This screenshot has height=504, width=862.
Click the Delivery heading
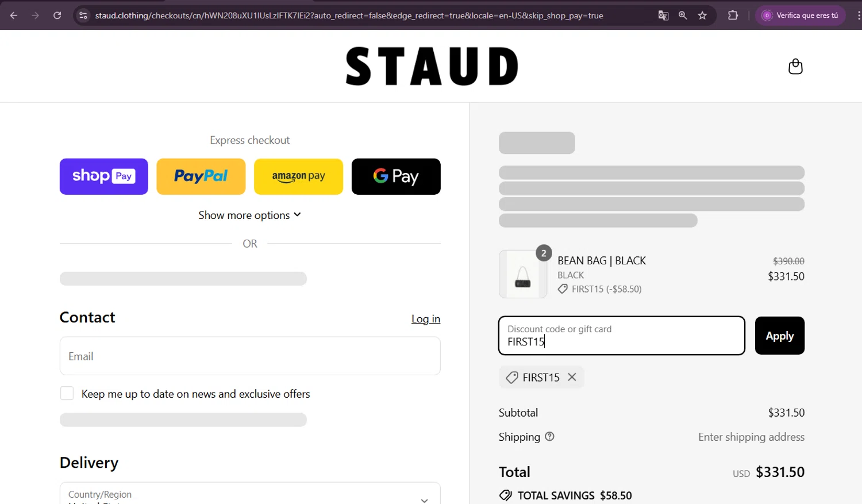pos(89,463)
